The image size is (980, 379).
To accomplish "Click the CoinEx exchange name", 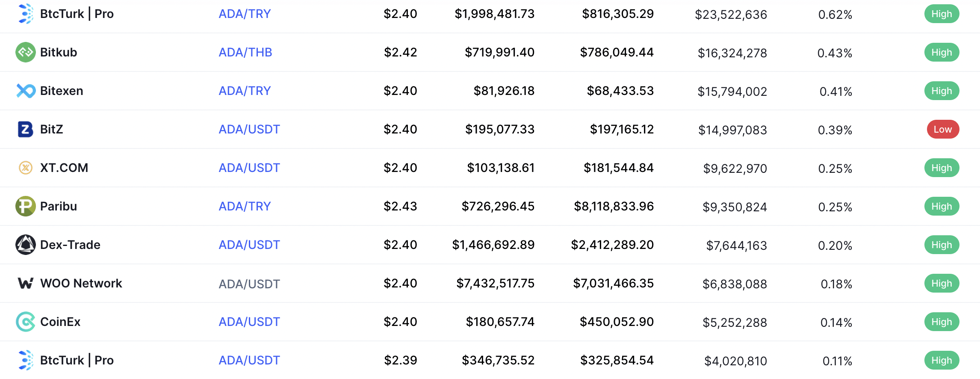I will click(x=60, y=322).
